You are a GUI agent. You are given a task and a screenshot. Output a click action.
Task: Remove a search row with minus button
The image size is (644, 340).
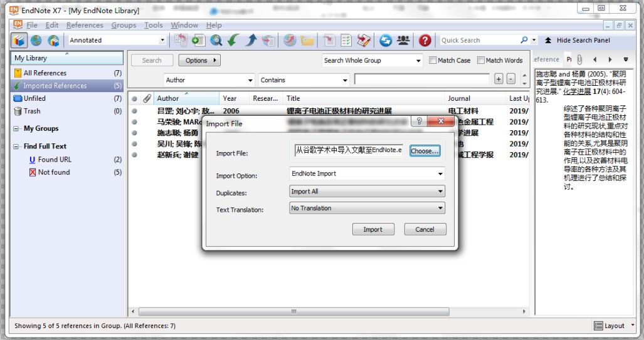511,79
